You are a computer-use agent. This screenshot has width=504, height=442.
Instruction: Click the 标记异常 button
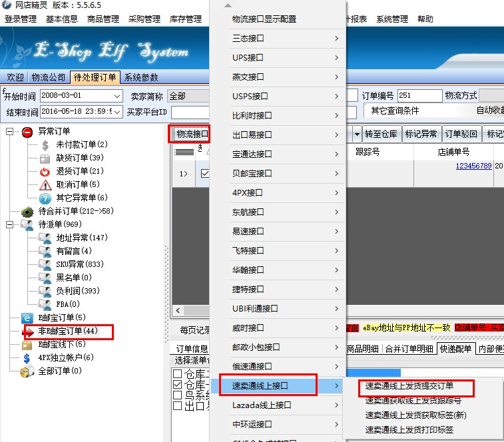coord(421,134)
